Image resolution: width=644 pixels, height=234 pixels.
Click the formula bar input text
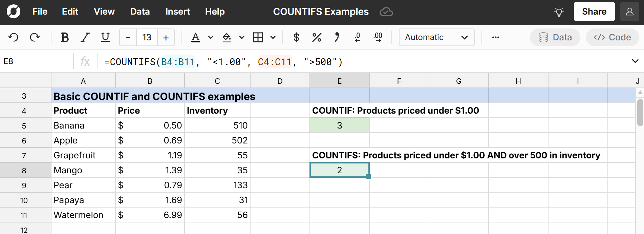click(223, 62)
